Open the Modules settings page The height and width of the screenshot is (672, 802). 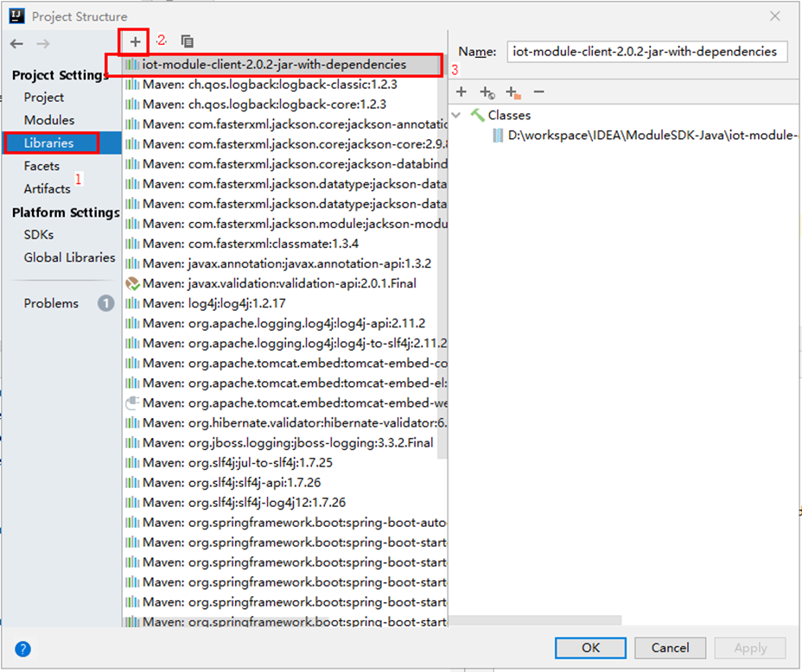49,120
